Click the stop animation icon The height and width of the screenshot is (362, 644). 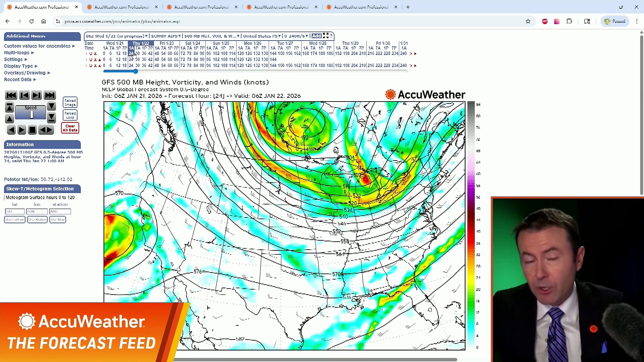(32, 130)
